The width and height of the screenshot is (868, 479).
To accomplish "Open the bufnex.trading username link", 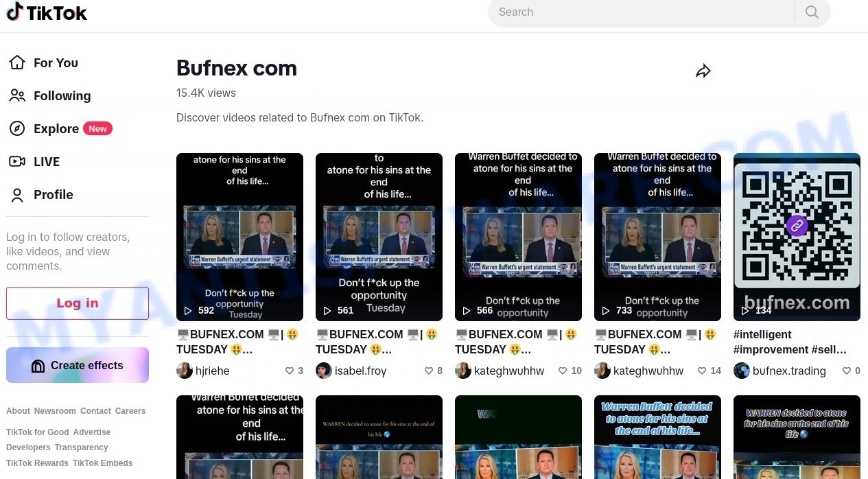I will [x=789, y=371].
